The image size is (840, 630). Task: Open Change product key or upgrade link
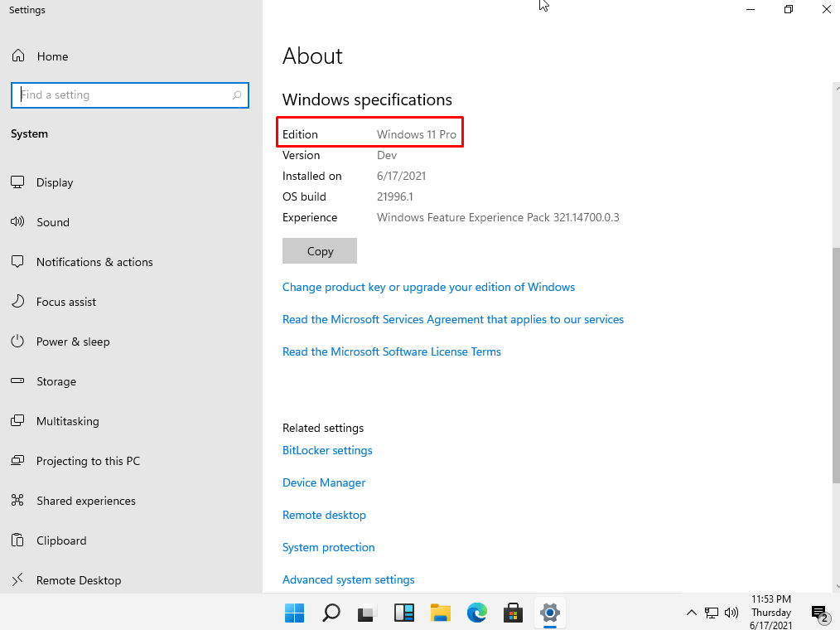point(428,287)
